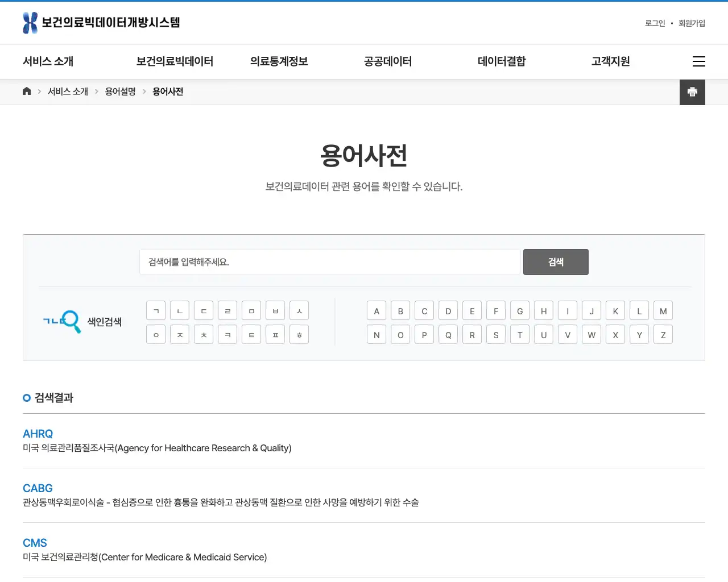Screen dimensions: 728x582
Task: Open 고객지원 main menu
Action: (610, 61)
